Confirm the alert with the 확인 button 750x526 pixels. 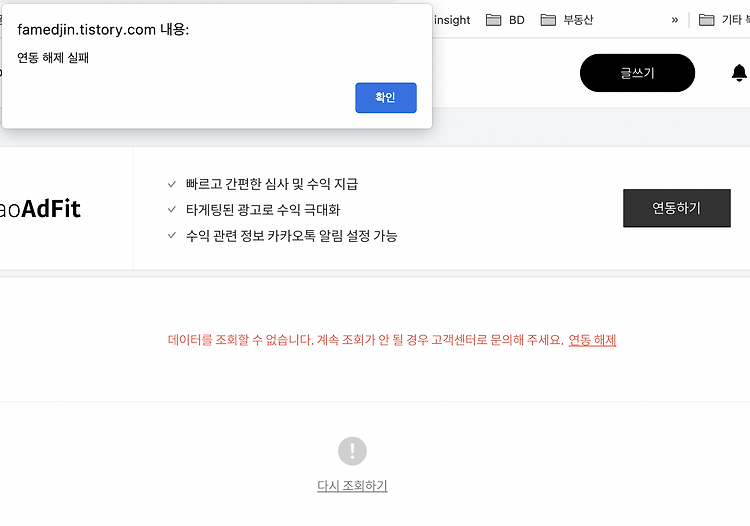[386, 98]
